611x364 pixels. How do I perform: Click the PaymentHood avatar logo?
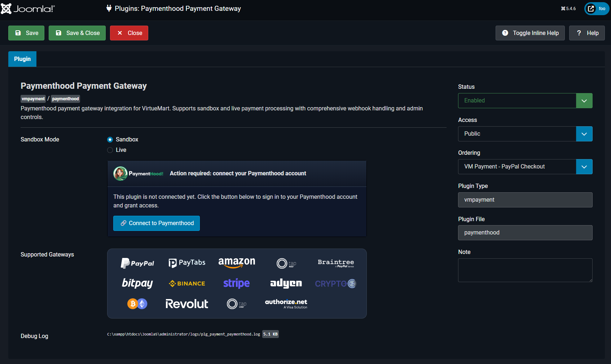tap(120, 174)
